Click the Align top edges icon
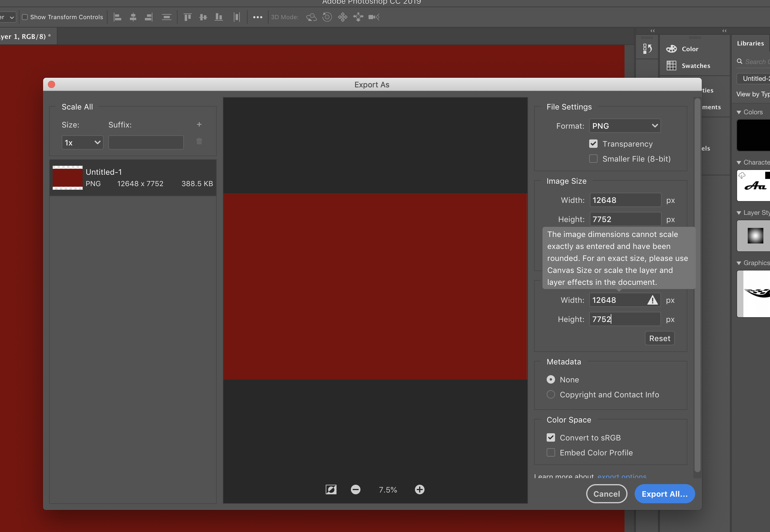This screenshot has width=770, height=532. click(187, 17)
